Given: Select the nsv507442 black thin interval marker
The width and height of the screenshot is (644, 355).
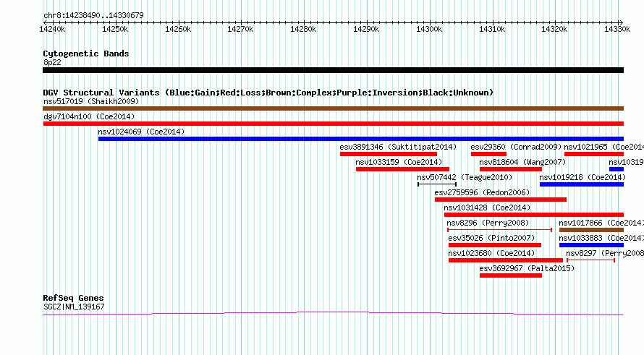Looking at the screenshot, I should 437,184.
